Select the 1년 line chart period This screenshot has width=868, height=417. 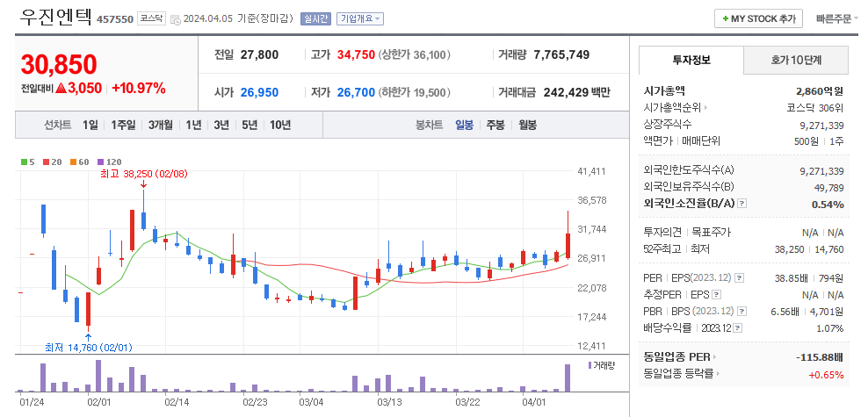click(x=193, y=125)
